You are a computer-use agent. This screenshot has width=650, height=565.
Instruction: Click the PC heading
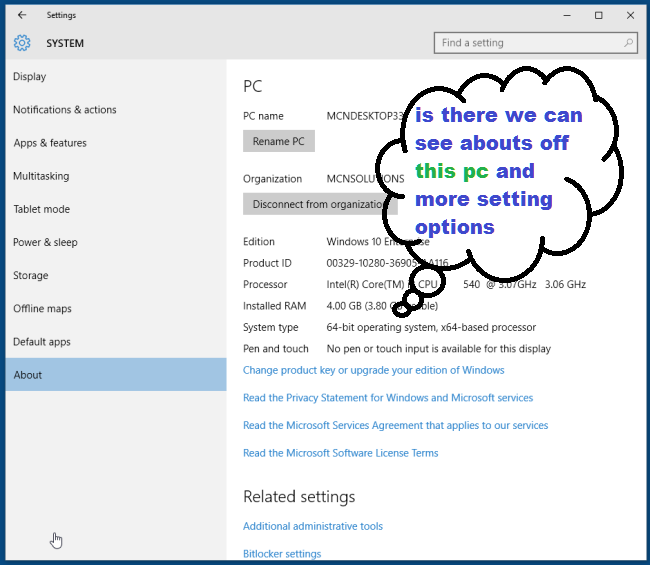pyautogui.click(x=252, y=86)
